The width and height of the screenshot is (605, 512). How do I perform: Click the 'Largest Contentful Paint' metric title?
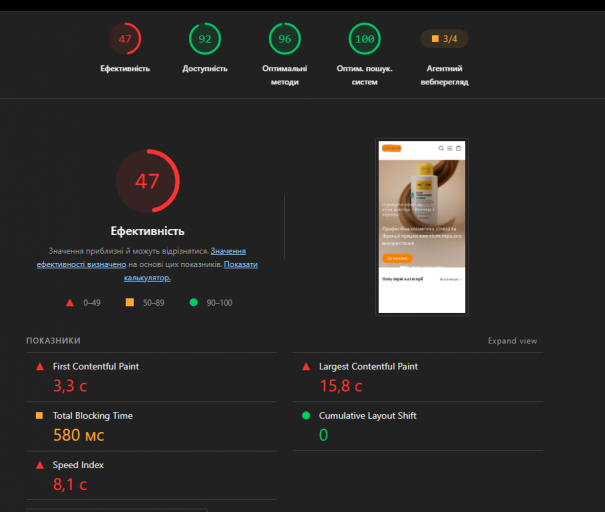[x=368, y=367]
